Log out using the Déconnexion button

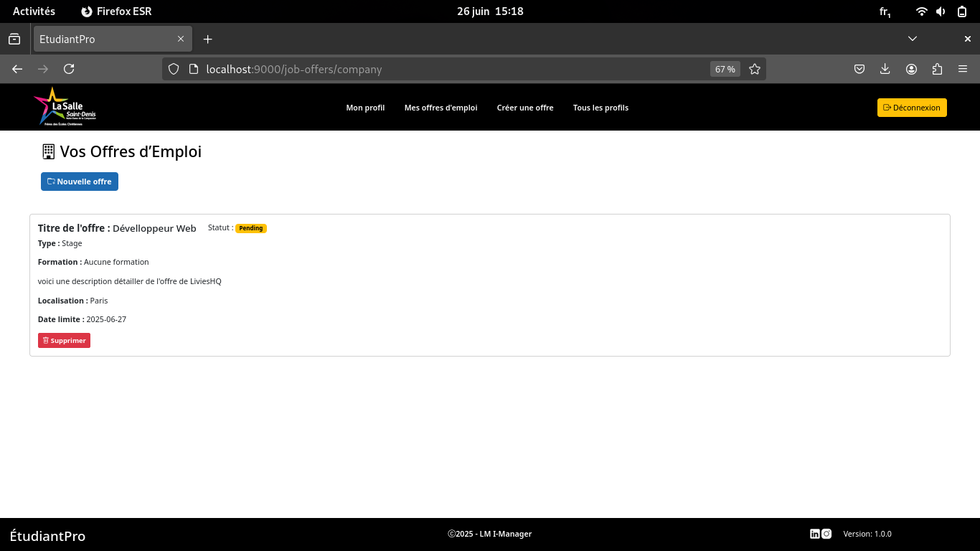tap(912, 108)
